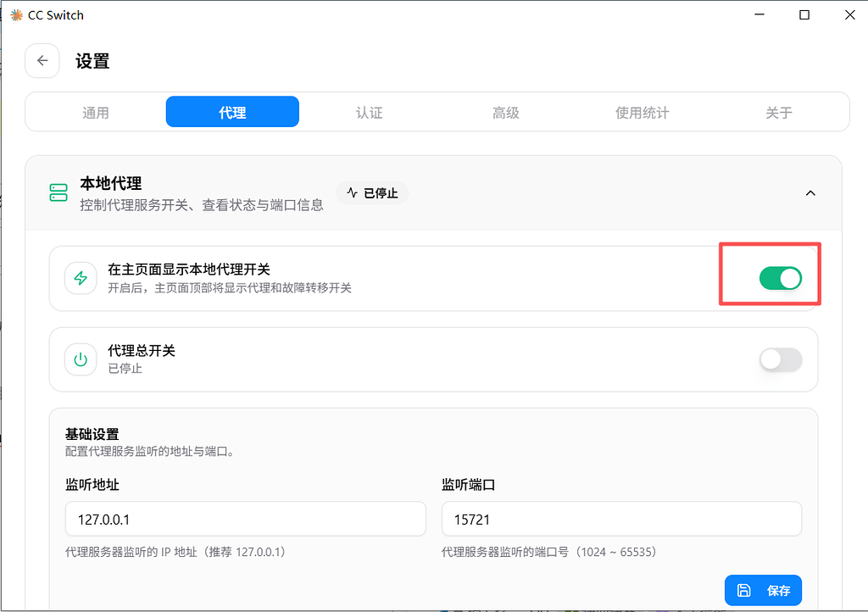Click the local proxy server icon
The height and width of the screenshot is (612, 868).
click(x=58, y=192)
